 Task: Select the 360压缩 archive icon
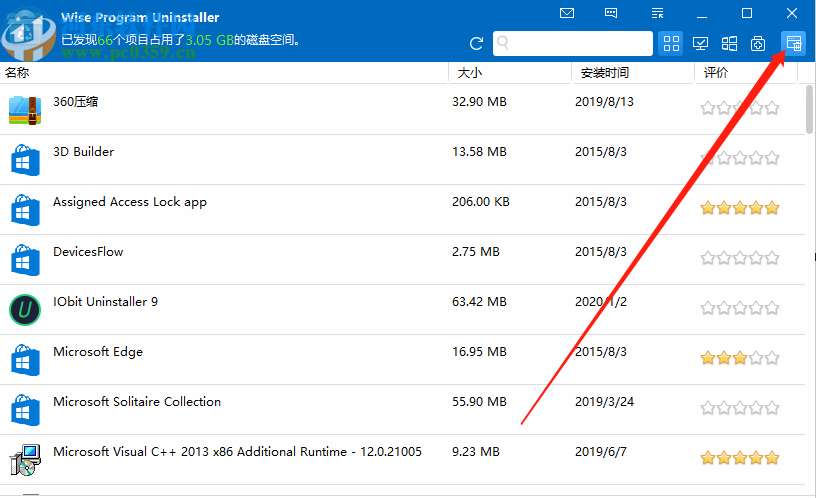click(25, 110)
